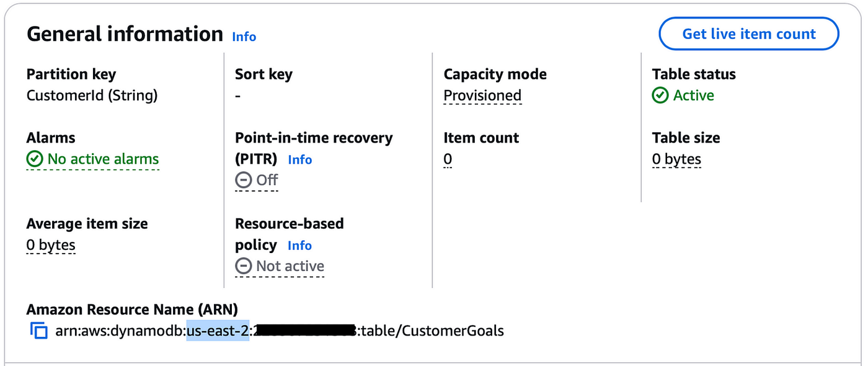Screen dimensions: 868x366
Task: Click the Not active policy status icon
Action: coord(243,267)
